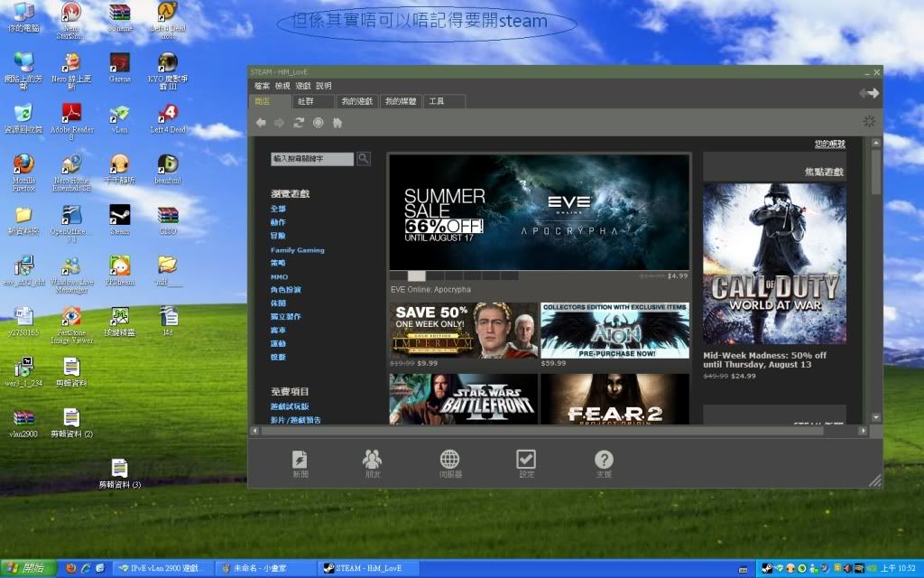Viewport: 924px width, 578px height.
Task: Open Adobe Reader 8 desktop shortcut
Action: point(72,122)
